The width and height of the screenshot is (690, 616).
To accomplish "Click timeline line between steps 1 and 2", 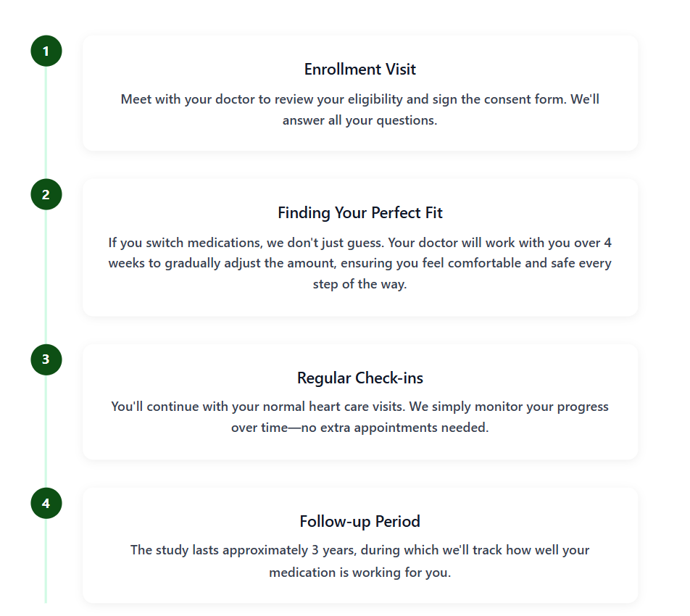I will [x=46, y=123].
